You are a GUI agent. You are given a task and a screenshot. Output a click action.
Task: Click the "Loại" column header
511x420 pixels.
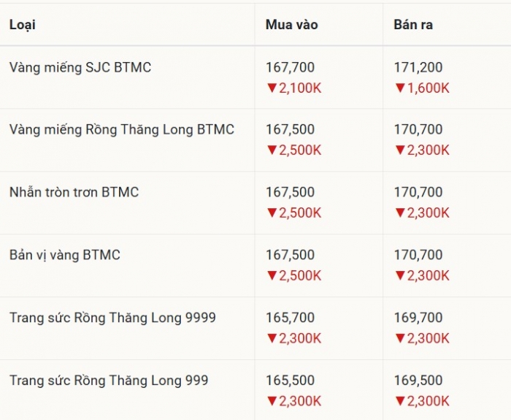tap(23, 25)
